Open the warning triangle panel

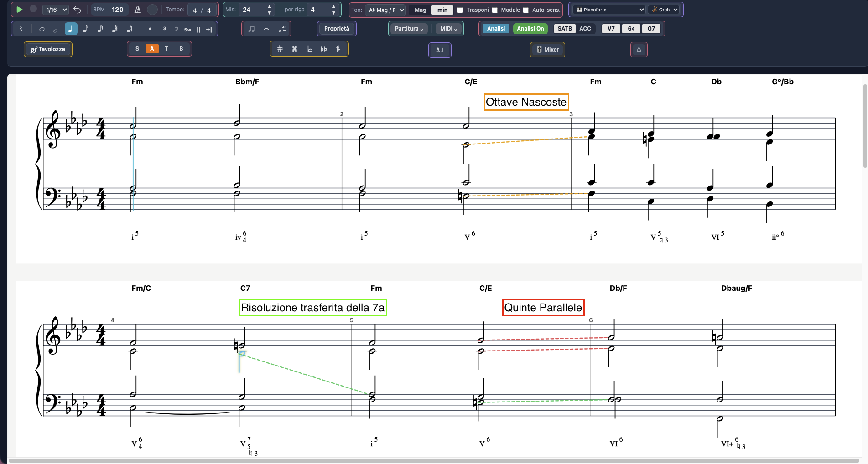pyautogui.click(x=639, y=50)
